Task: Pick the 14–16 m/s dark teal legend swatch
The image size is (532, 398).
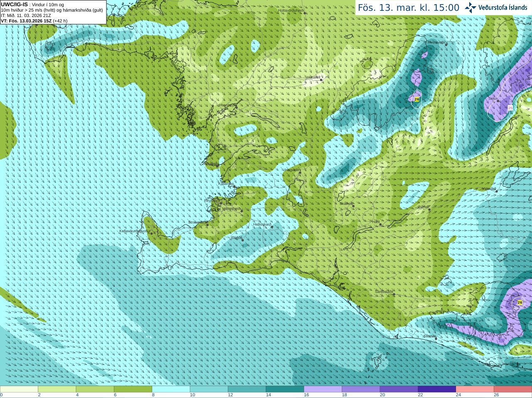Action: (285, 389)
